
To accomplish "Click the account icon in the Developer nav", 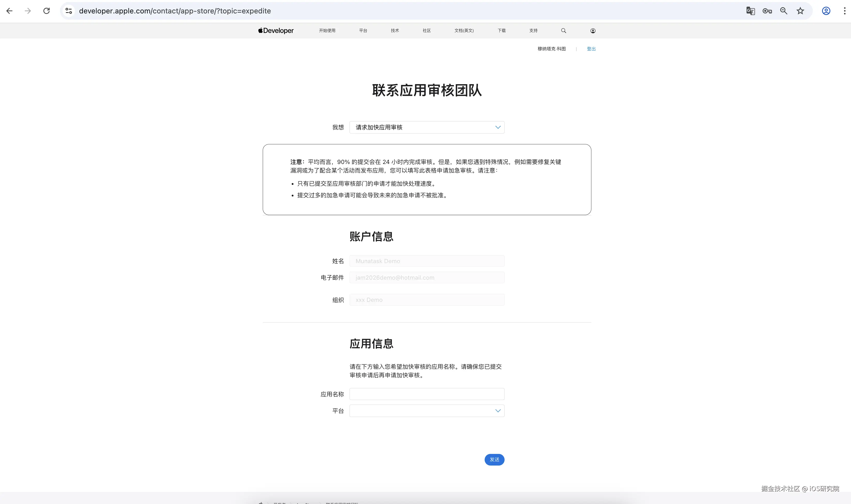I will (x=593, y=30).
